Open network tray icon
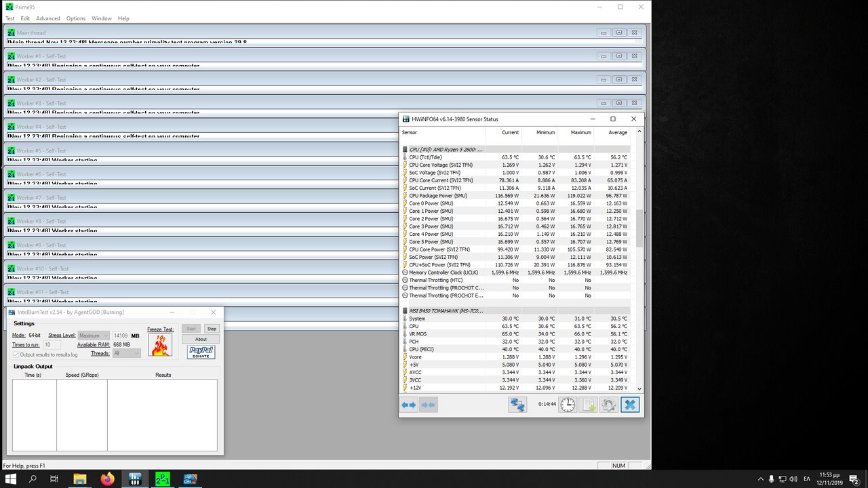 (783, 479)
